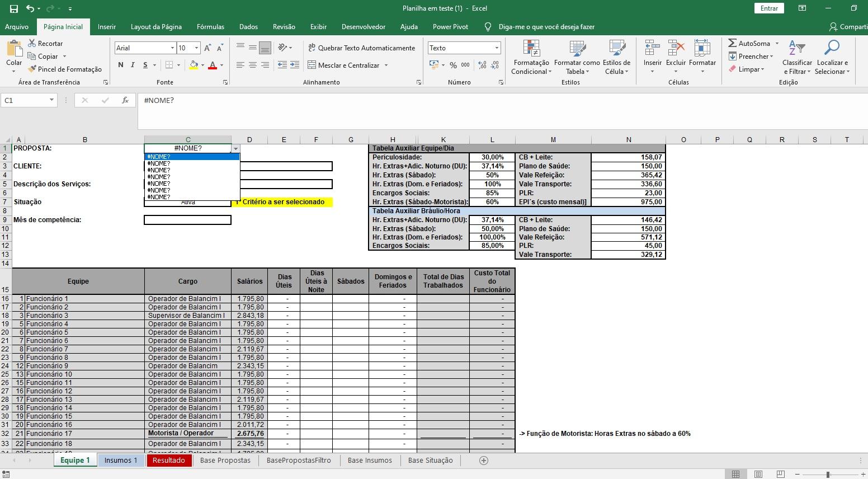This screenshot has width=868, height=479.
Task: Apply the red font color
Action: [x=213, y=65]
